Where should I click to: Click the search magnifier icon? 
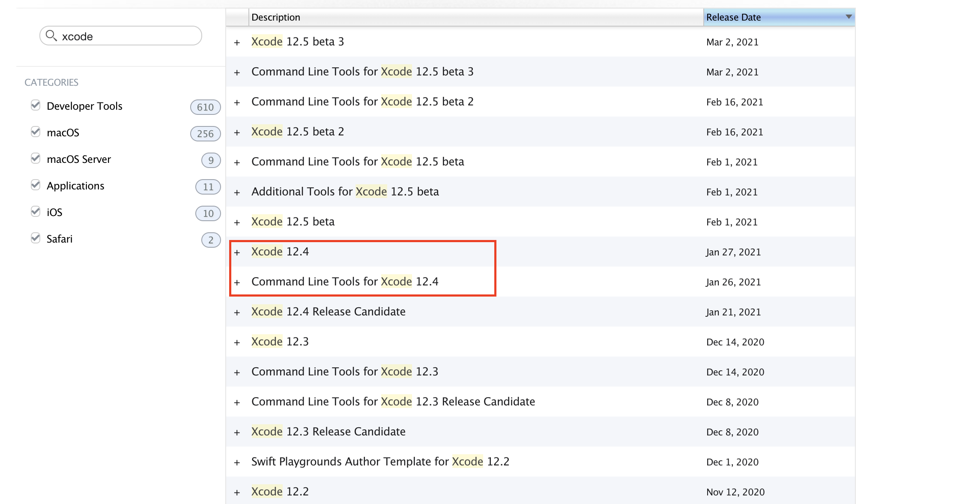(x=51, y=36)
